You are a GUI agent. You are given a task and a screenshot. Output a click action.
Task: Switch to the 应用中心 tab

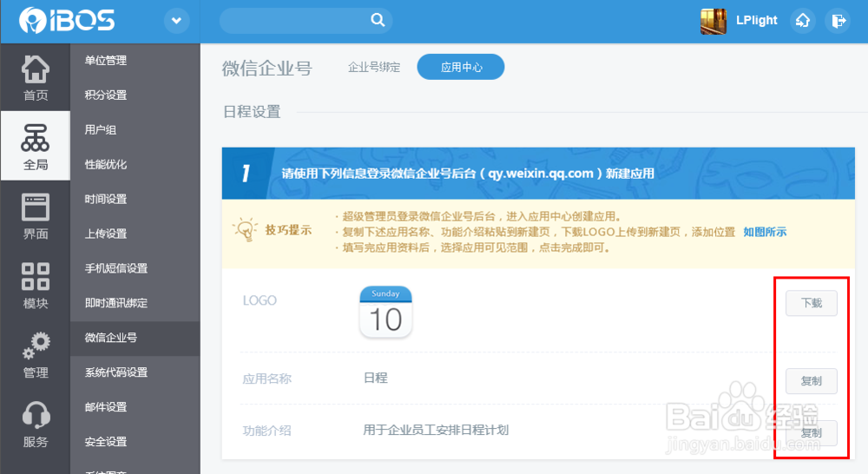461,67
